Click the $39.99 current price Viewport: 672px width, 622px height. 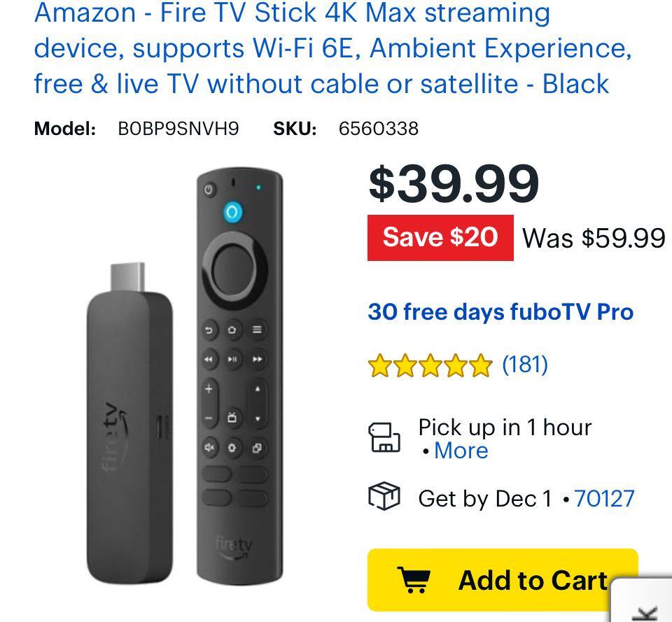click(454, 184)
